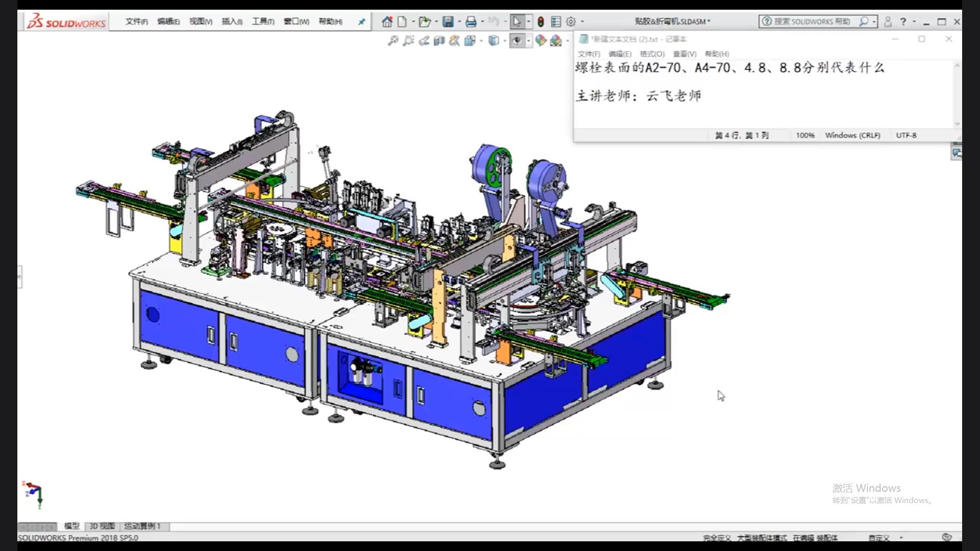Image resolution: width=980 pixels, height=551 pixels.
Task: Click Notepad text line about A2-70
Action: click(x=730, y=68)
